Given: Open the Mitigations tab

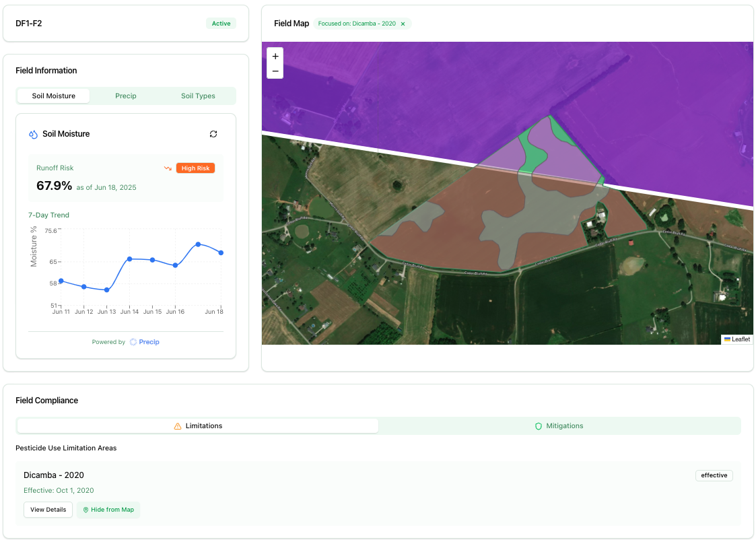Looking at the screenshot, I should pyautogui.click(x=559, y=426).
